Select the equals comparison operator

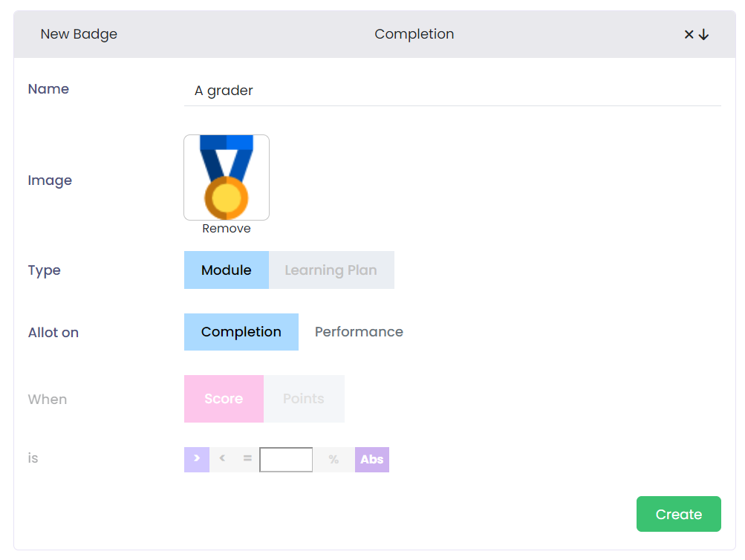point(247,459)
